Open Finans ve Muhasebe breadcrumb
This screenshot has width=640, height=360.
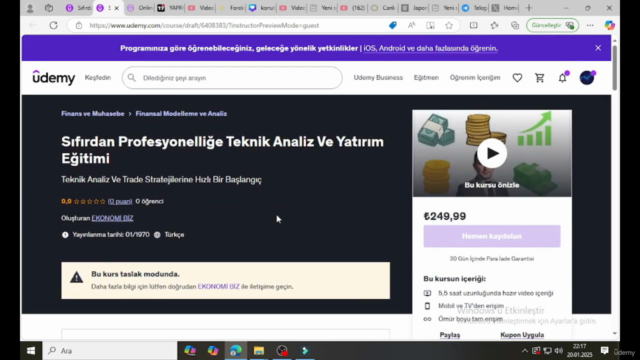click(93, 114)
